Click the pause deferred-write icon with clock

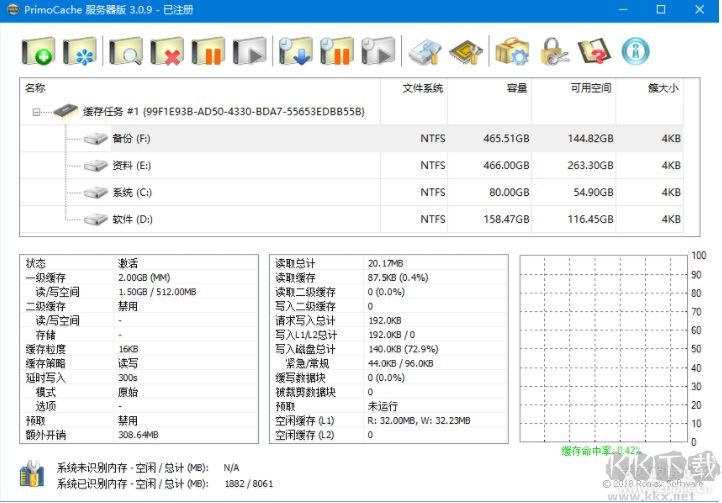pyautogui.click(x=337, y=52)
